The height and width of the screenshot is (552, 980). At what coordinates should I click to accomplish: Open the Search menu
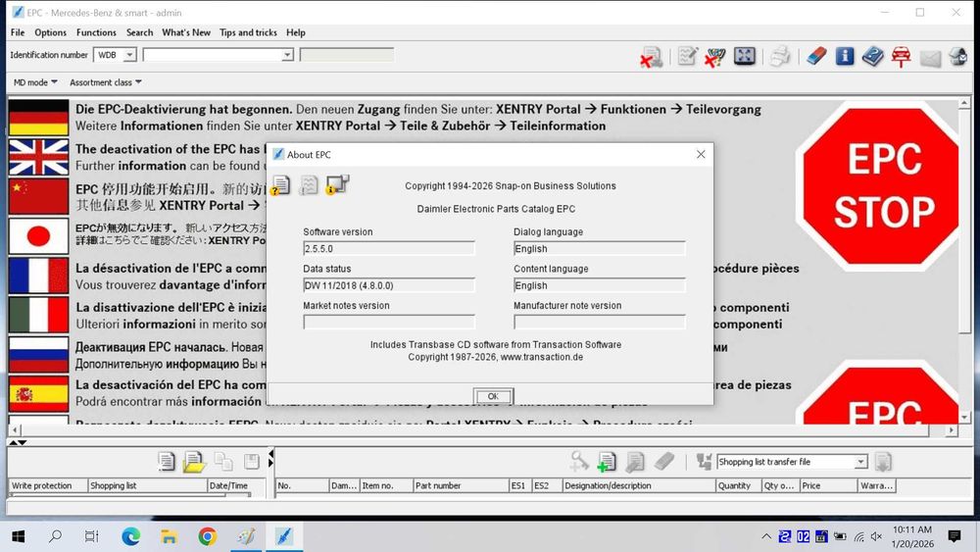(x=139, y=32)
